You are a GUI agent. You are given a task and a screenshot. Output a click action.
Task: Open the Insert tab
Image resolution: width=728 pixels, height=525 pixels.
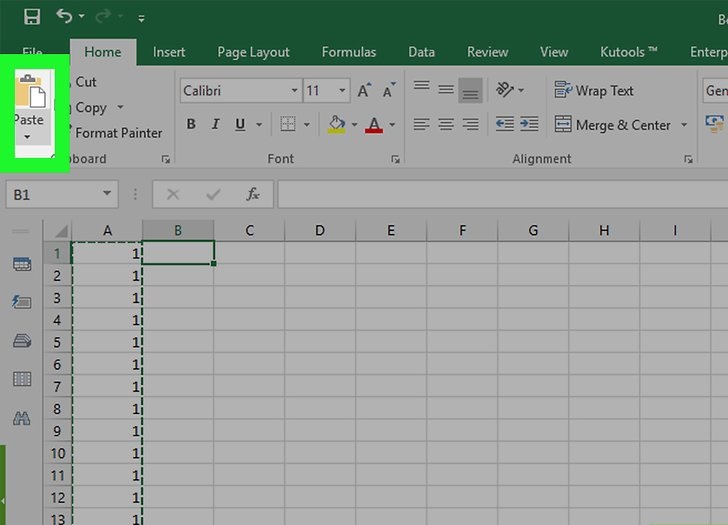coord(169,52)
